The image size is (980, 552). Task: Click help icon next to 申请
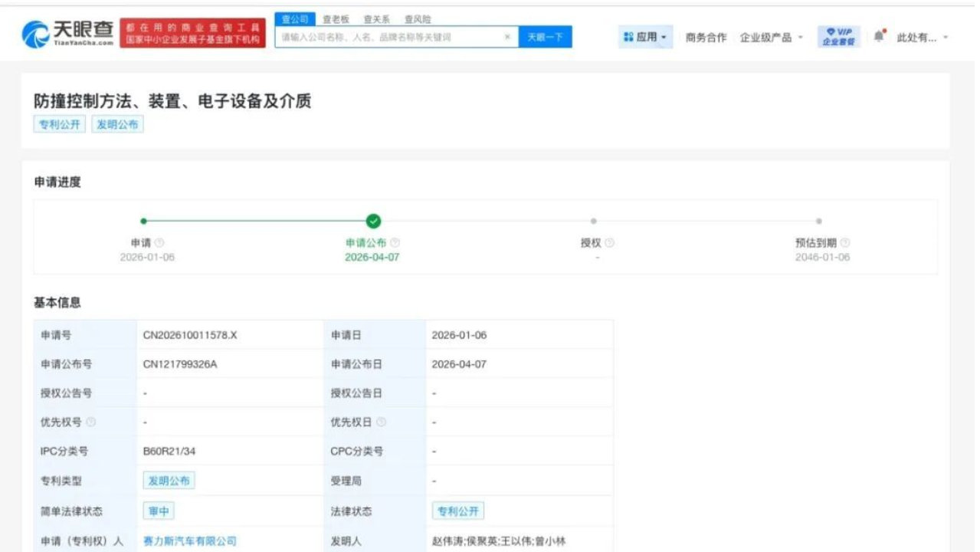coord(160,243)
